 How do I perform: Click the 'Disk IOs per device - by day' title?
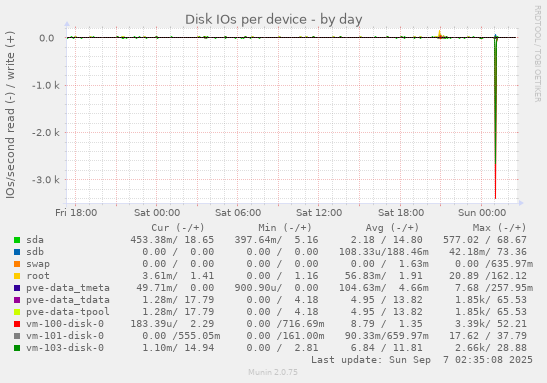[x=274, y=20]
